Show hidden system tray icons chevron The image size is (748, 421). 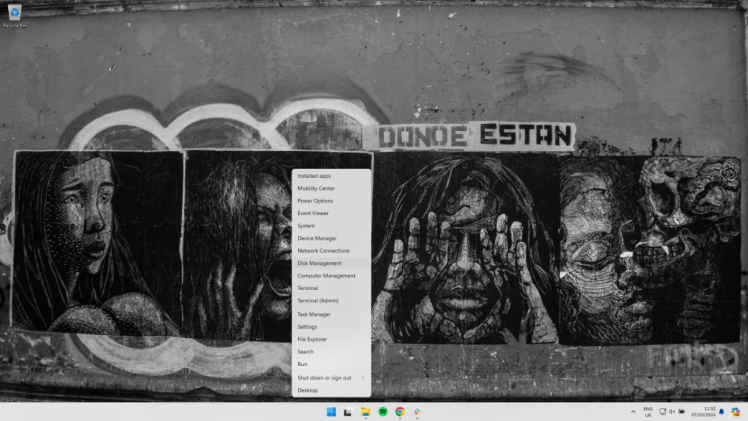tap(632, 411)
